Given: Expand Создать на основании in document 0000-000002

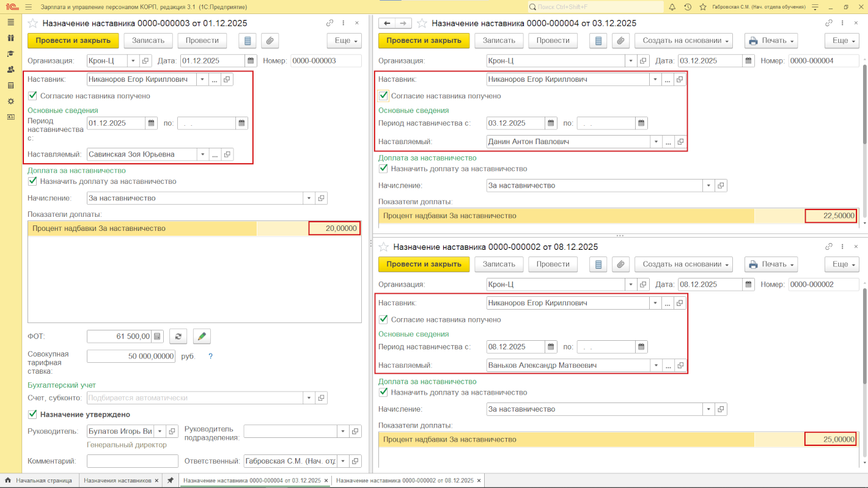Looking at the screenshot, I should pos(683,264).
